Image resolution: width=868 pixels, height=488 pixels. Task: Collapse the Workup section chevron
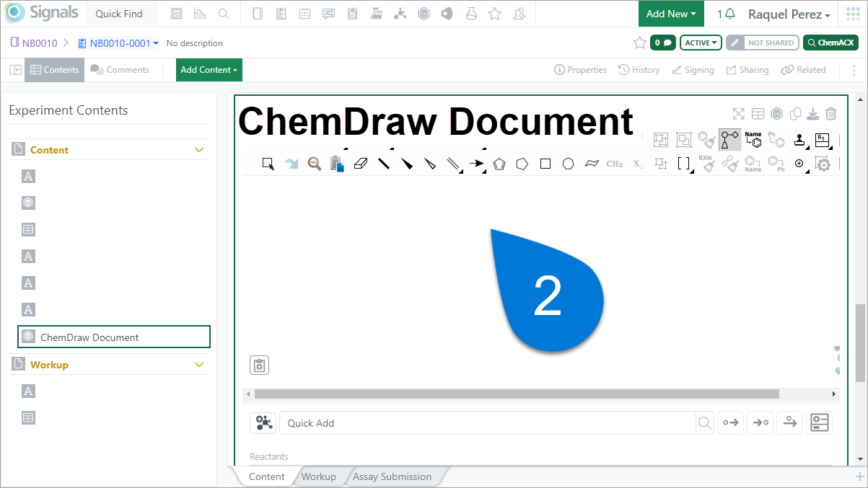pyautogui.click(x=200, y=365)
